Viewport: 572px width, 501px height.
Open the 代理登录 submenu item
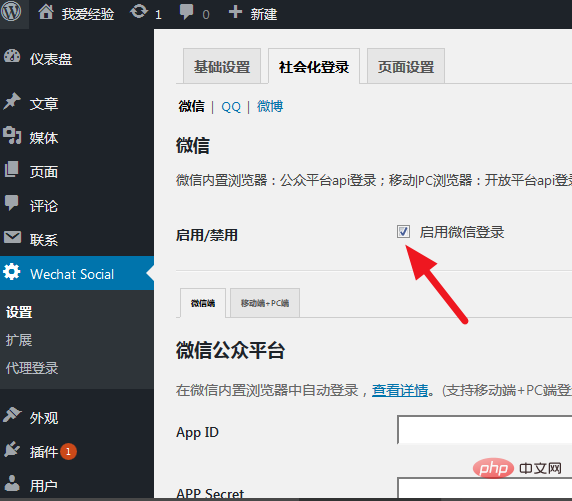click(32, 368)
